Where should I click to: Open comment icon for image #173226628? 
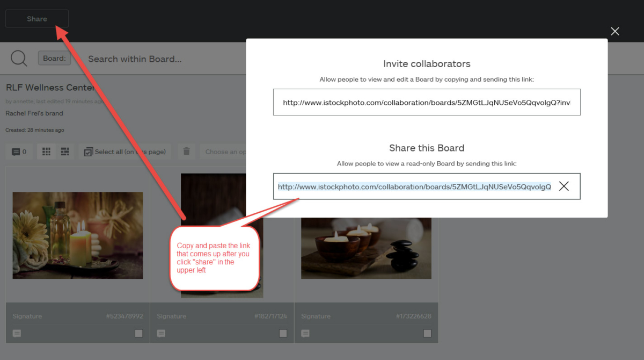tap(305, 333)
